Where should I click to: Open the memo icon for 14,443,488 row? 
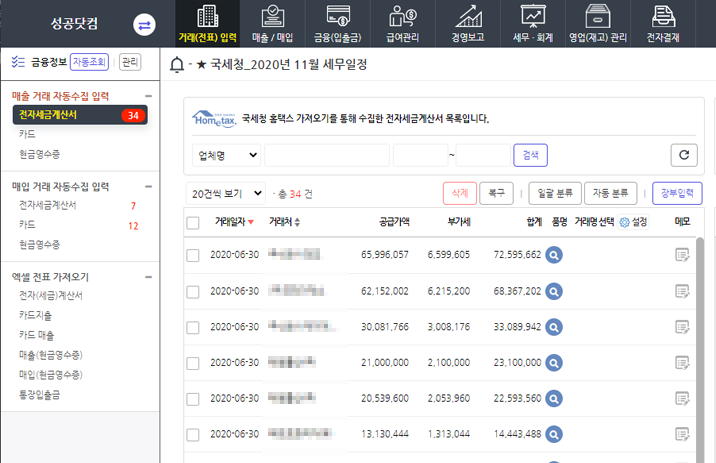[682, 434]
